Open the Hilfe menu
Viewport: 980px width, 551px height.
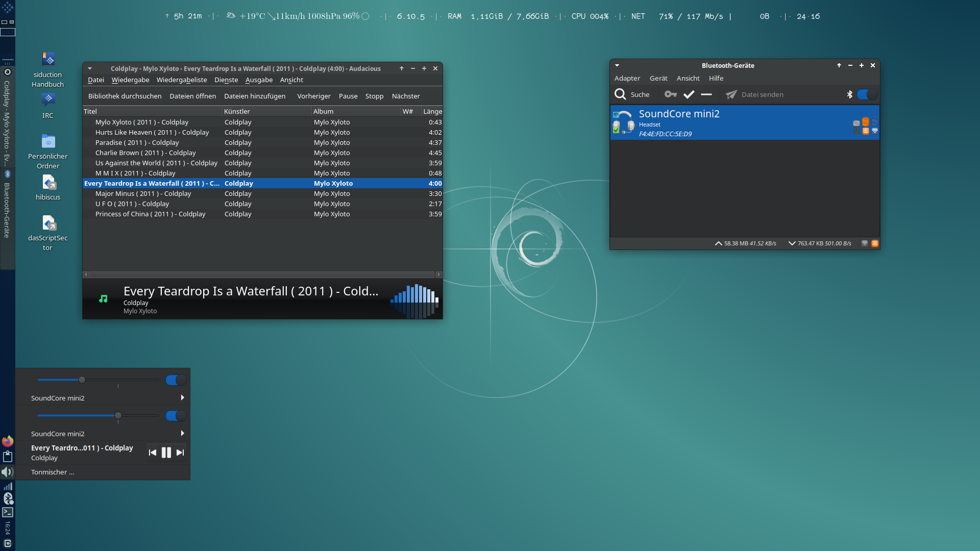pyautogui.click(x=716, y=78)
